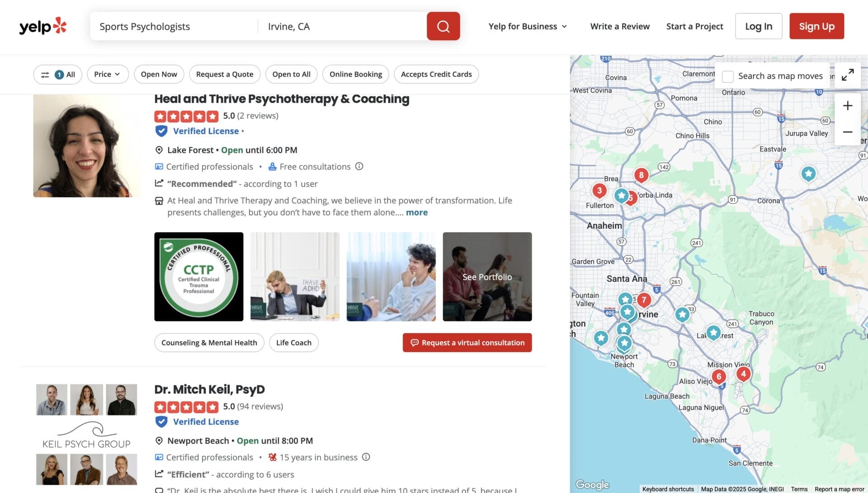Open the All filters panel

coord(58,74)
